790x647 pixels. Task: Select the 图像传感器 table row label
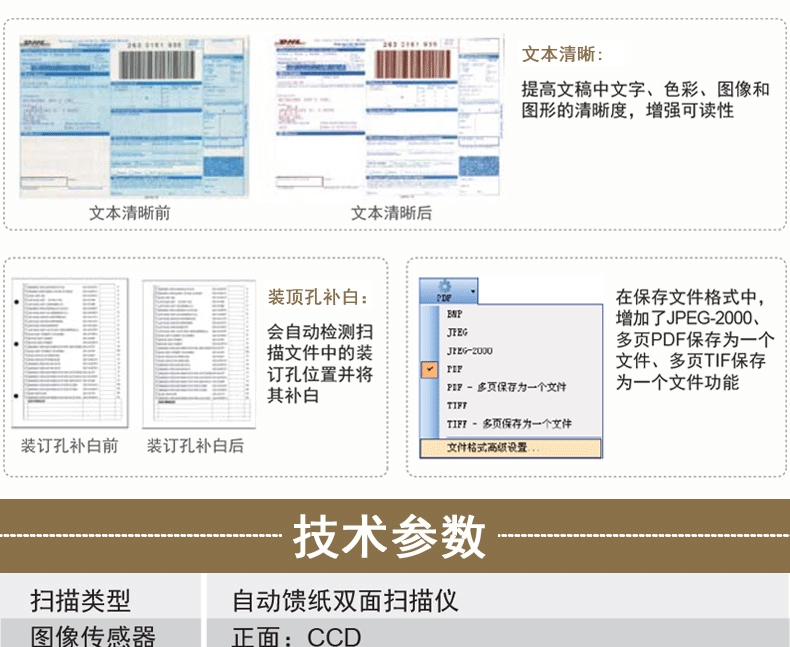[x=93, y=635]
